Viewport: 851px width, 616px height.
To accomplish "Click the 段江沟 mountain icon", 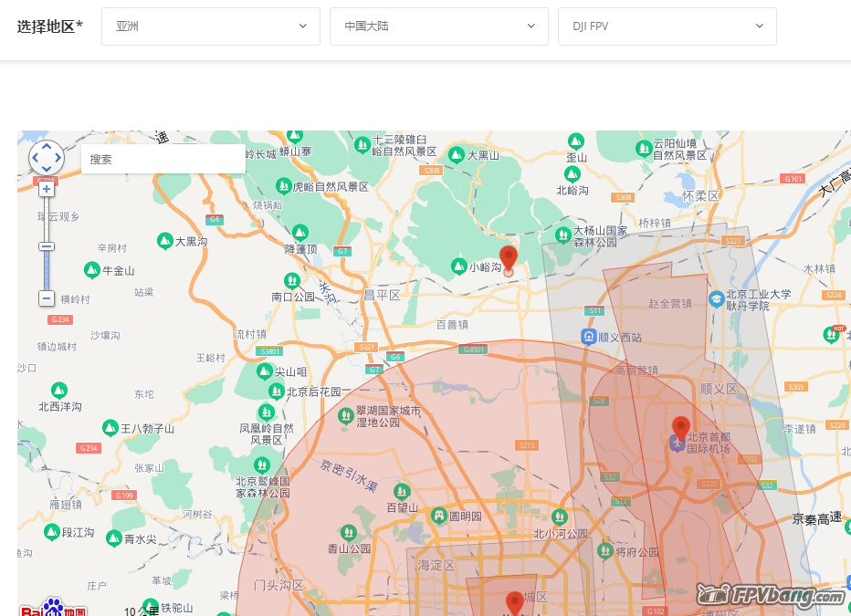I will [x=52, y=532].
